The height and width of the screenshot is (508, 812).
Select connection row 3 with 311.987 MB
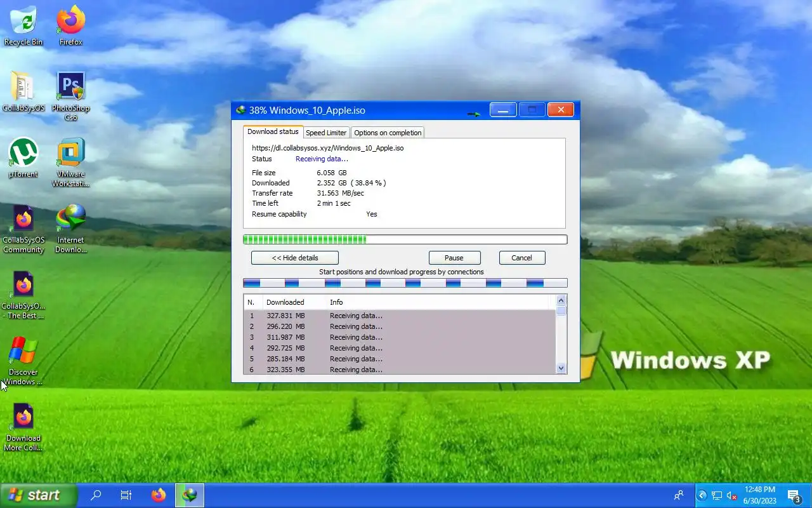[x=400, y=337]
